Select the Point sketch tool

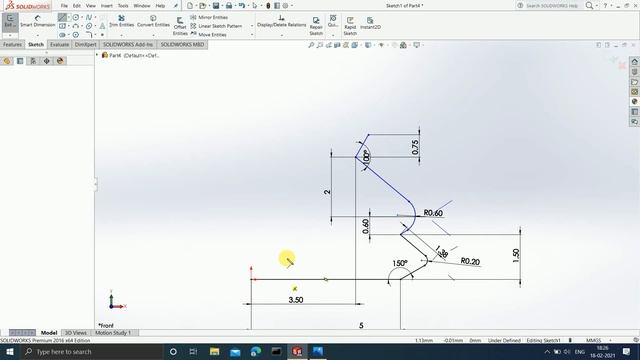(x=102, y=35)
